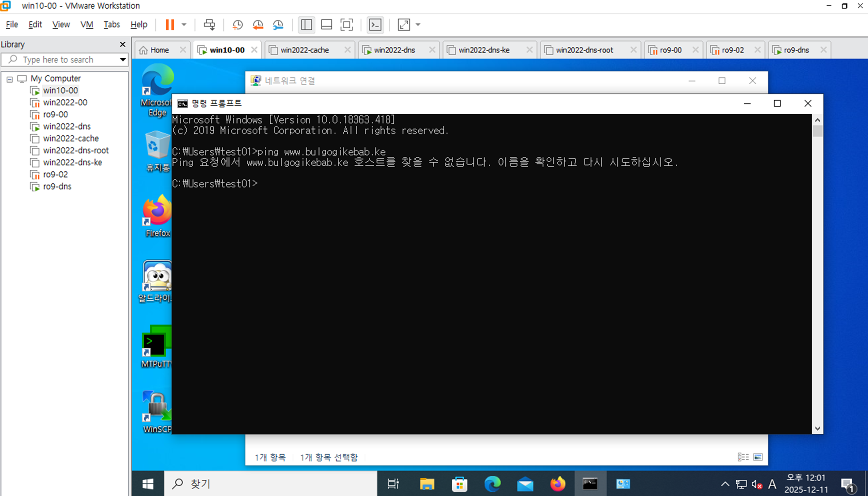
Task: Click the Windows Start button
Action: tap(148, 484)
